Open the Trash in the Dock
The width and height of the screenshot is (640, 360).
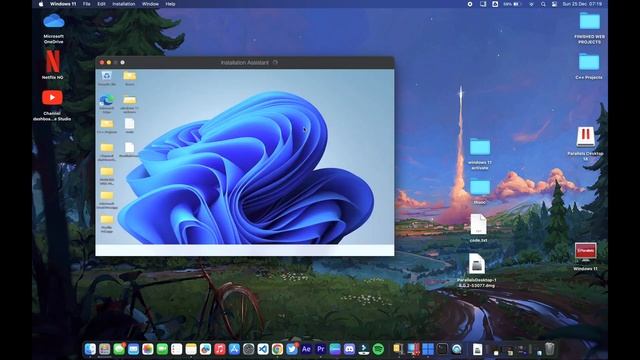pos(550,349)
